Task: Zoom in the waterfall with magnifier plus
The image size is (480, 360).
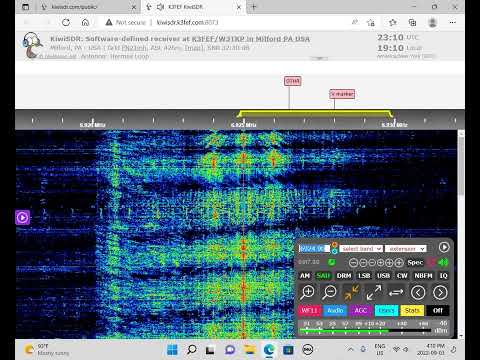Action: [x=307, y=292]
